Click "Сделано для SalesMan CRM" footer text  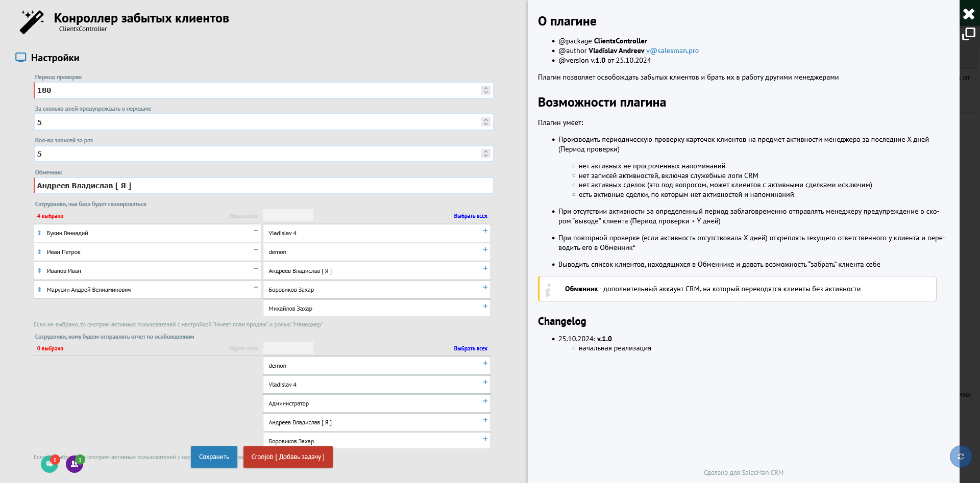pos(743,473)
